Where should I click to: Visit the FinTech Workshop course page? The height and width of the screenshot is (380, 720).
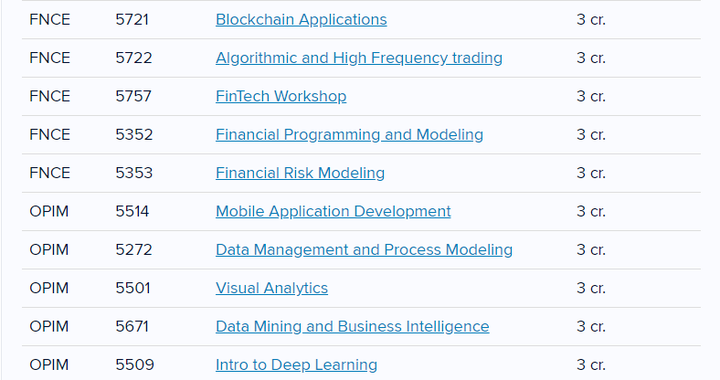coord(281,96)
